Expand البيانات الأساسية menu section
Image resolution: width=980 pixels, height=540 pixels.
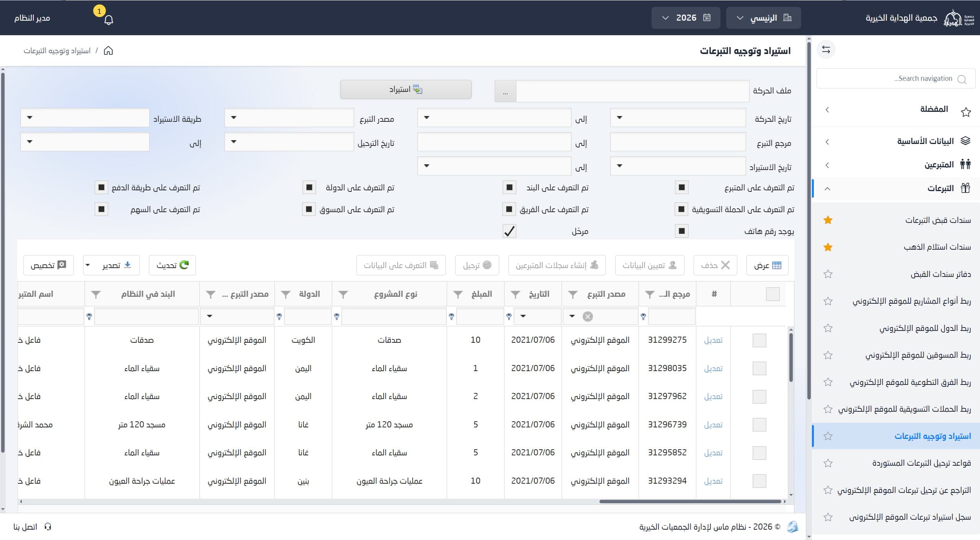click(x=896, y=142)
